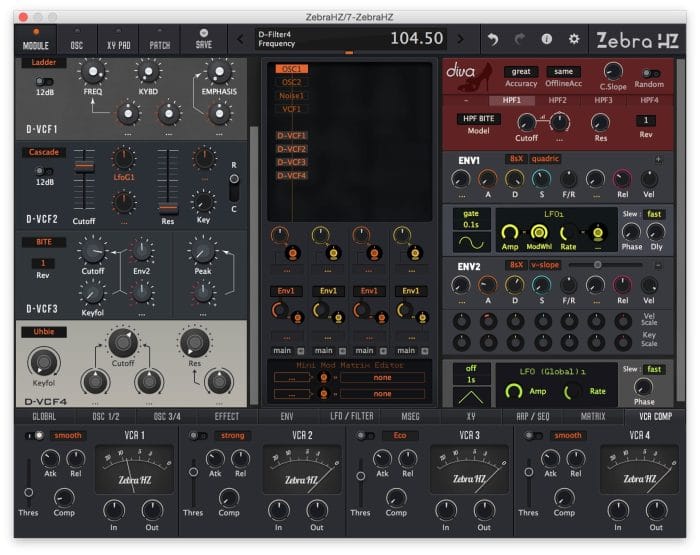
Task: Toggle the D-VCF2 12dB switch
Action: tap(44, 171)
